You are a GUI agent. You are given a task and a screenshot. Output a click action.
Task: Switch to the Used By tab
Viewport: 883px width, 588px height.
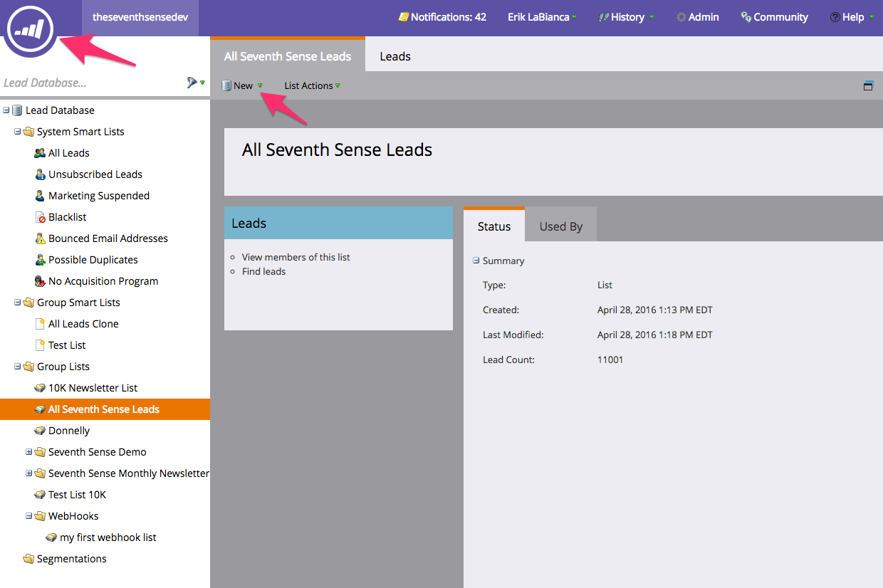click(560, 226)
